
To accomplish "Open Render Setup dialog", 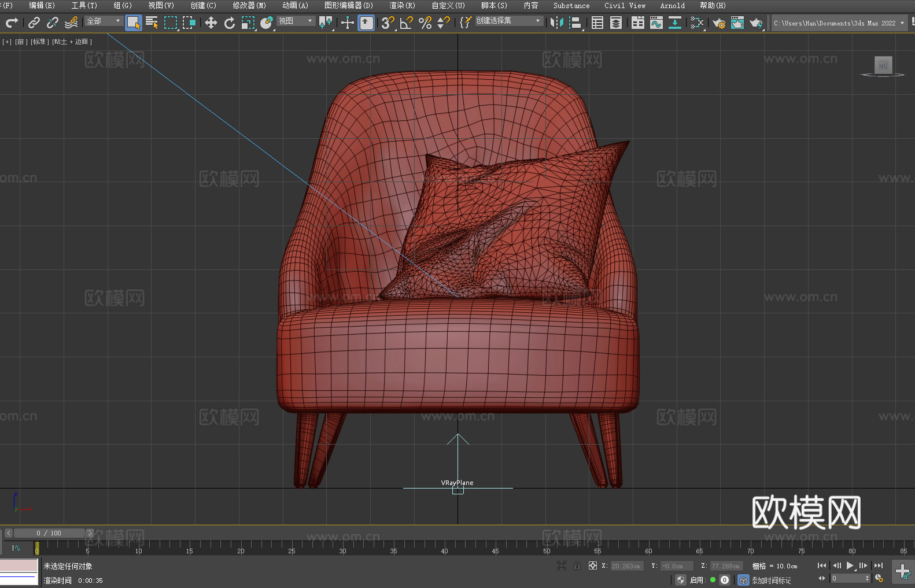I will [719, 23].
